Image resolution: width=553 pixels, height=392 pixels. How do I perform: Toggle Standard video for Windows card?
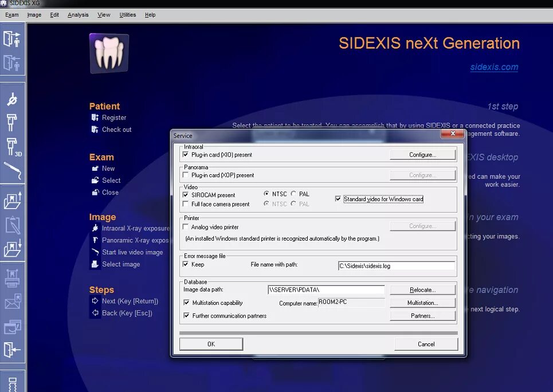pos(338,199)
